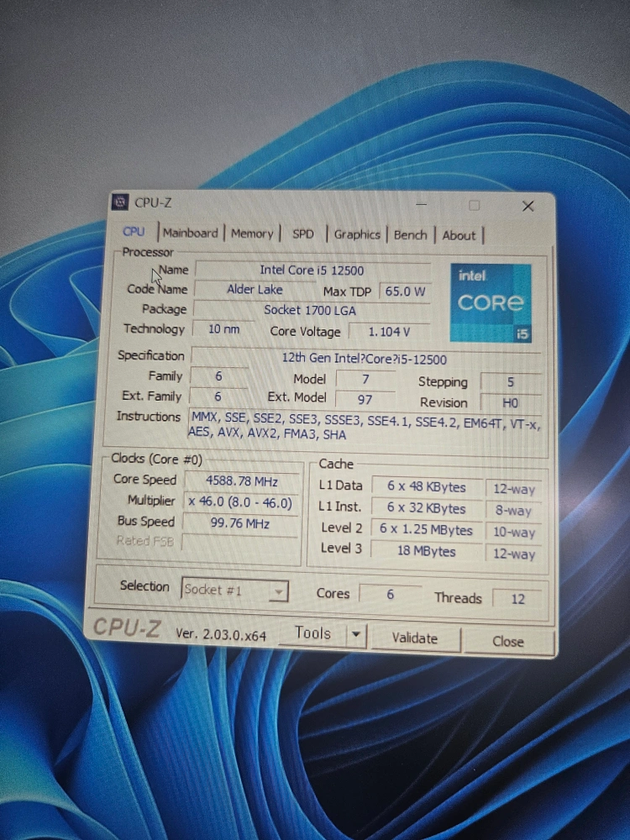The height and width of the screenshot is (840, 630).
Task: Click the Model value '7'
Action: point(366,380)
